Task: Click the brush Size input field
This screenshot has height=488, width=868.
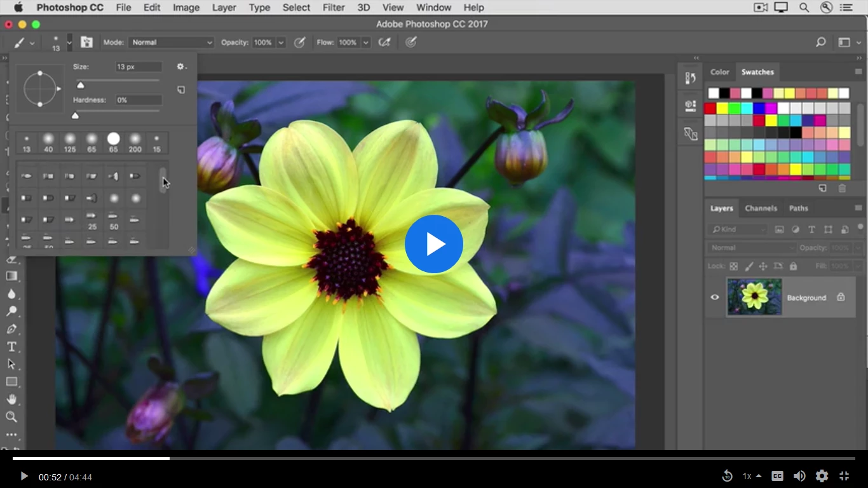Action: tap(139, 67)
